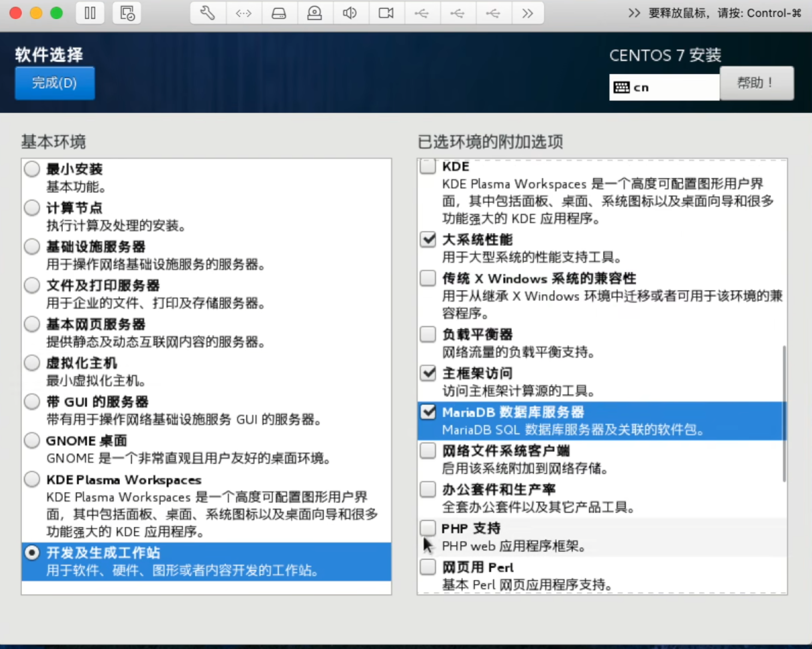The width and height of the screenshot is (812, 649).
Task: Uncheck the 主框架访问 option
Action: pyautogui.click(x=428, y=373)
